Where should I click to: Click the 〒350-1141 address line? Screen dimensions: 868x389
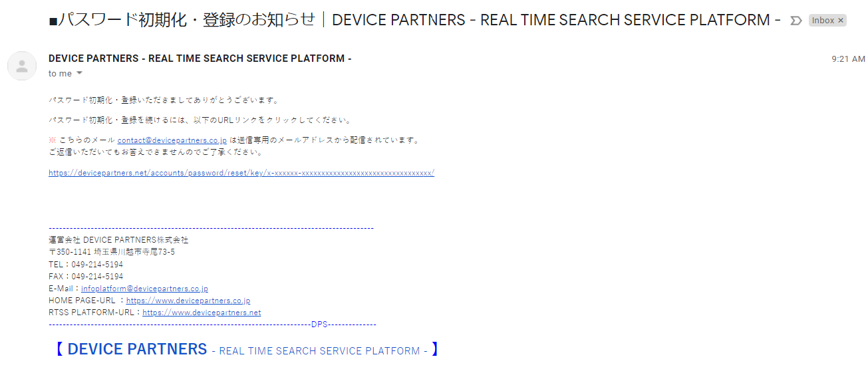click(x=112, y=253)
